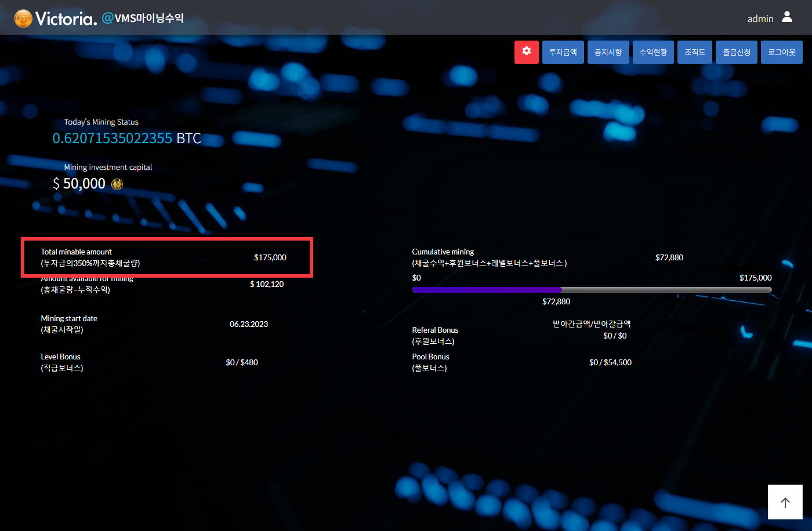Click the $175,000 total minable amount value

coord(270,257)
